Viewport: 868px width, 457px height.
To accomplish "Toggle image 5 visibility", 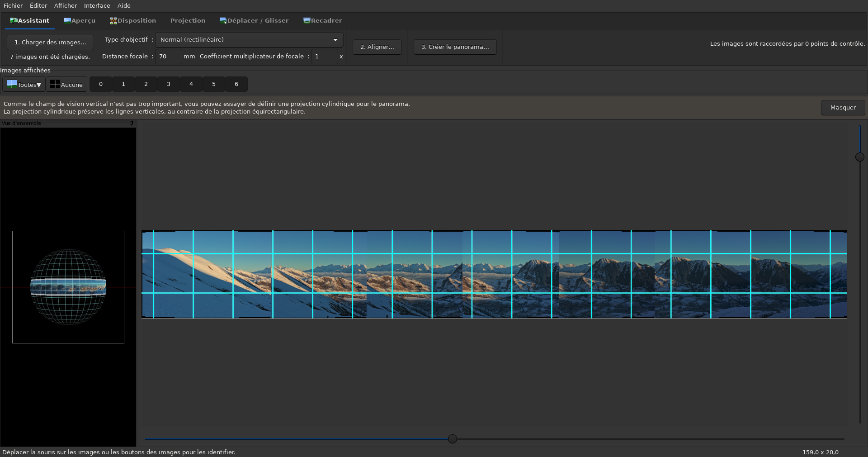I will pyautogui.click(x=214, y=84).
